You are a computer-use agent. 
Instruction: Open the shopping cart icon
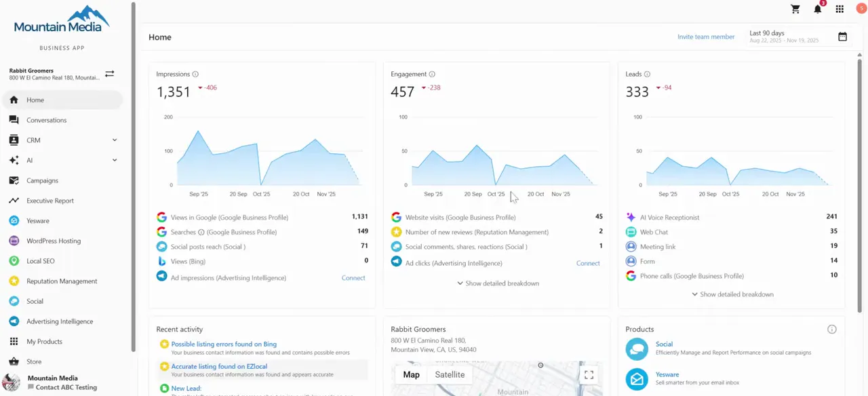[795, 9]
